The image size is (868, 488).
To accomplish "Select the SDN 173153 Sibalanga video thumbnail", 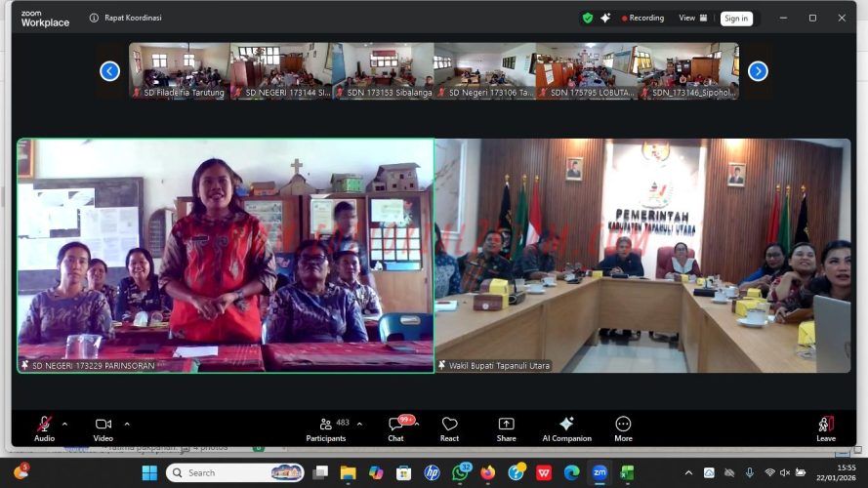I will tap(383, 70).
